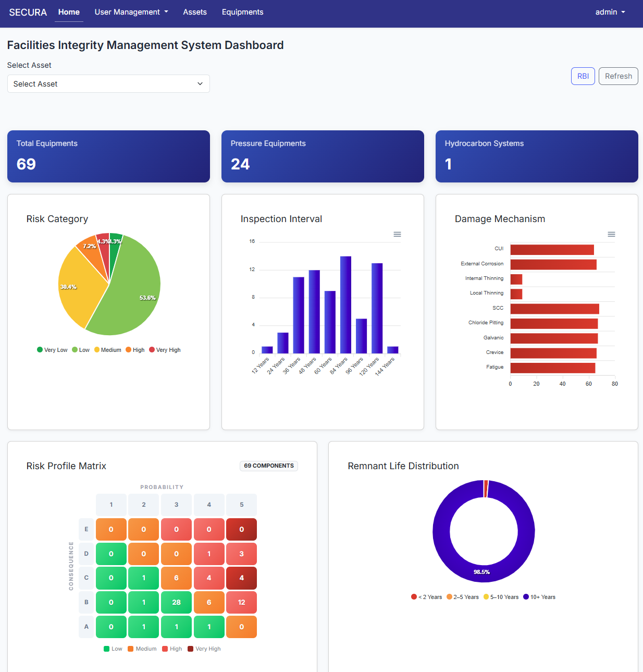Click the SCC damage bar
The height and width of the screenshot is (672, 643).
tap(555, 309)
